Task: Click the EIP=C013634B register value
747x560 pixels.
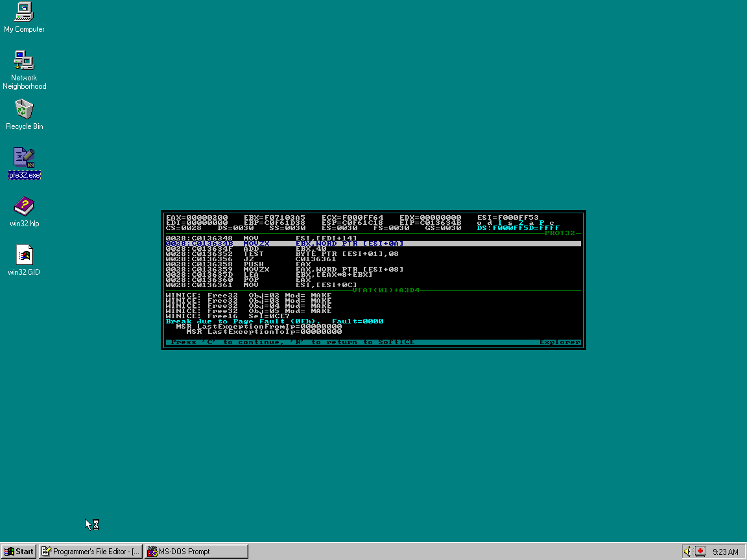Action: tap(430, 223)
